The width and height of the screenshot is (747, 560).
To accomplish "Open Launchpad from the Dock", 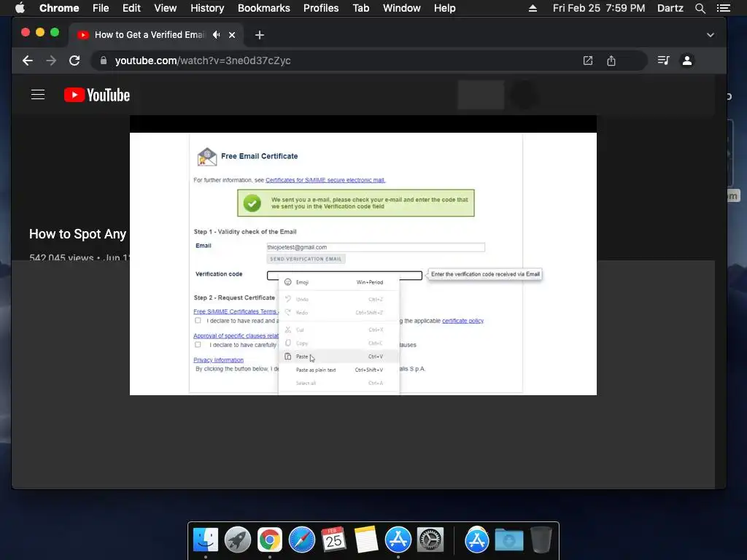I will 238,540.
